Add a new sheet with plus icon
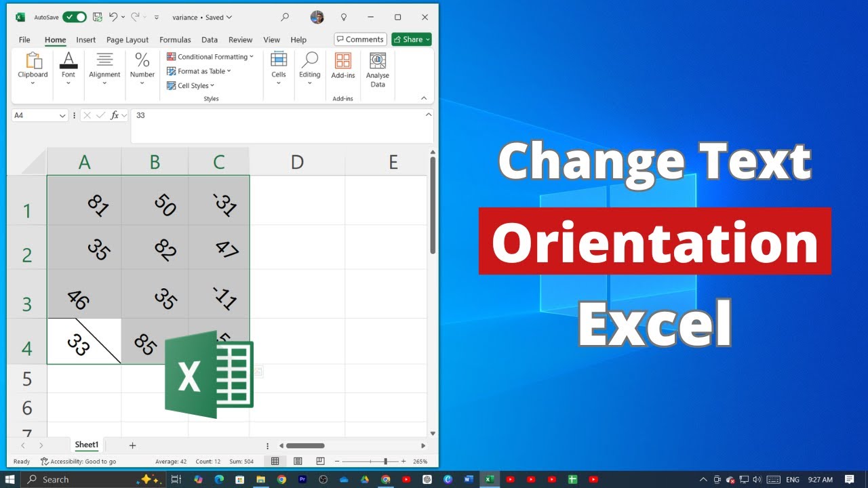 point(132,445)
